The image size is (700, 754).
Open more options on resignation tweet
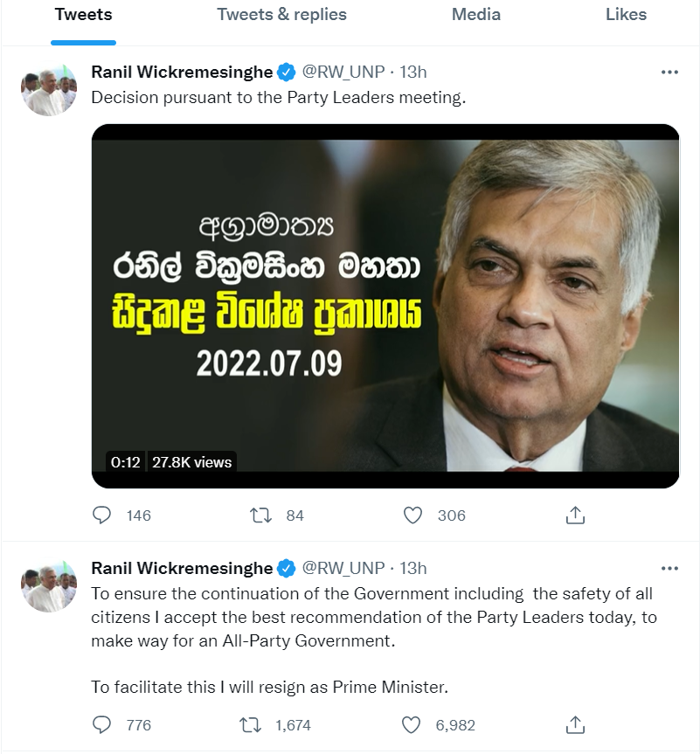(669, 569)
